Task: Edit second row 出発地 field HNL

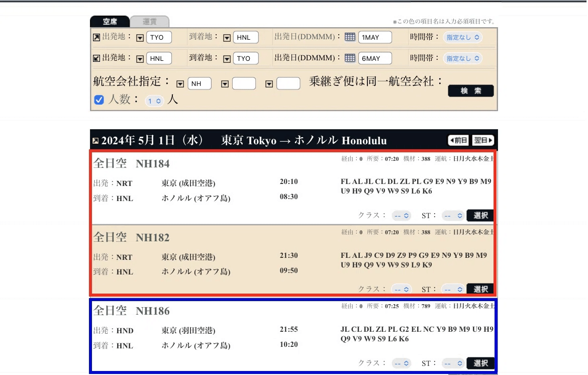Action: point(159,58)
